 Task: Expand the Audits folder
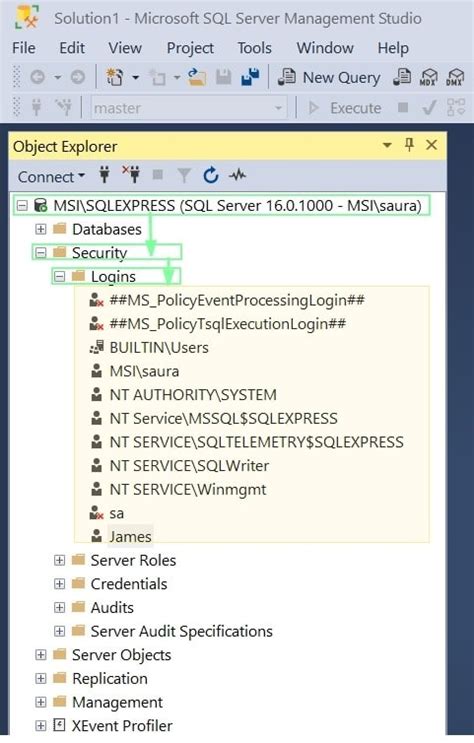point(59,607)
